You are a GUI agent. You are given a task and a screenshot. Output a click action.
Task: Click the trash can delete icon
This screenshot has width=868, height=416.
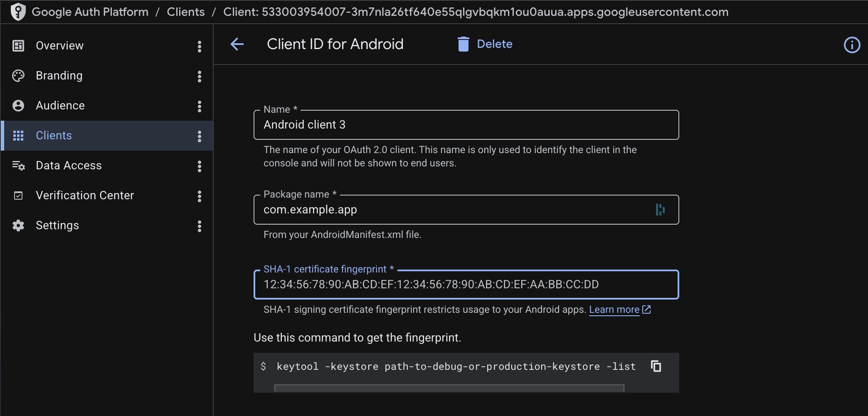[x=464, y=44]
